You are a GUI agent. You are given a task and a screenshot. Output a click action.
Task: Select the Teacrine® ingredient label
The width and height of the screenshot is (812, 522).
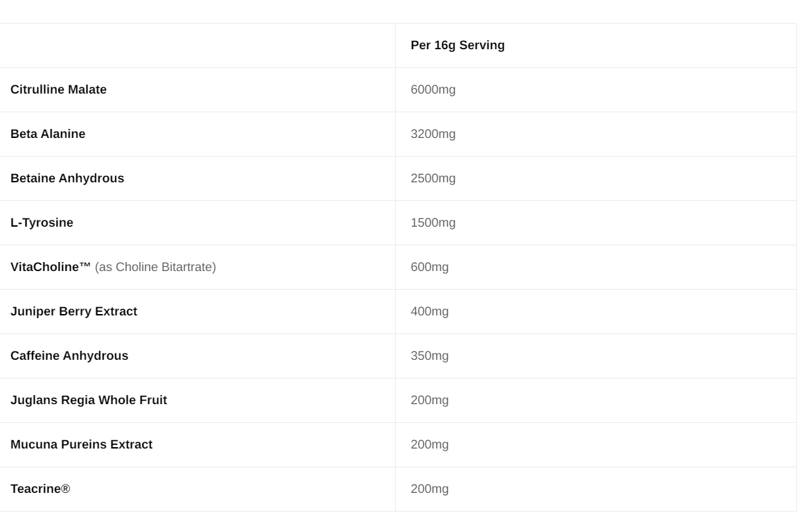pyautogui.click(x=40, y=489)
